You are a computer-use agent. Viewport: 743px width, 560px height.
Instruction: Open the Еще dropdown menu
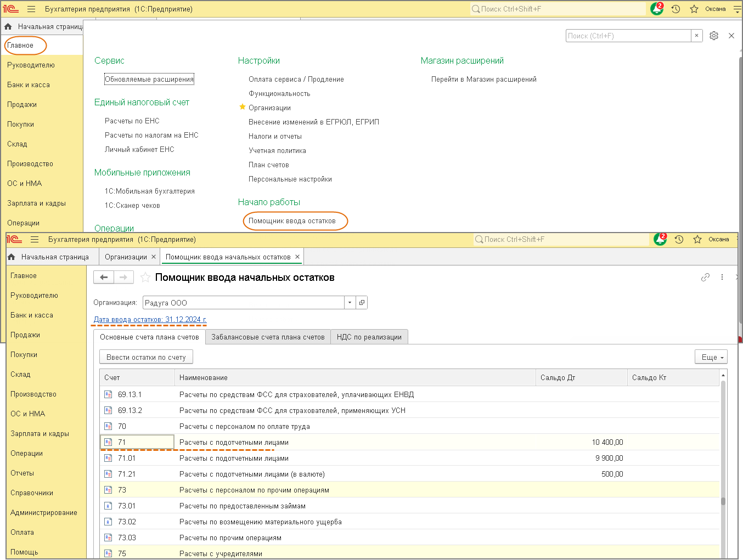coord(711,357)
